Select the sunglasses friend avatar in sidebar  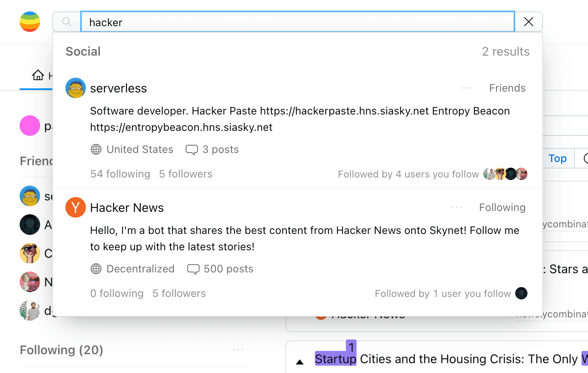pos(30,253)
